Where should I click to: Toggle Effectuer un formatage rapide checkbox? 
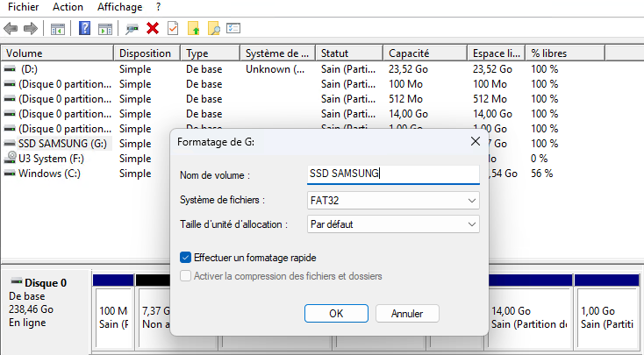(186, 258)
